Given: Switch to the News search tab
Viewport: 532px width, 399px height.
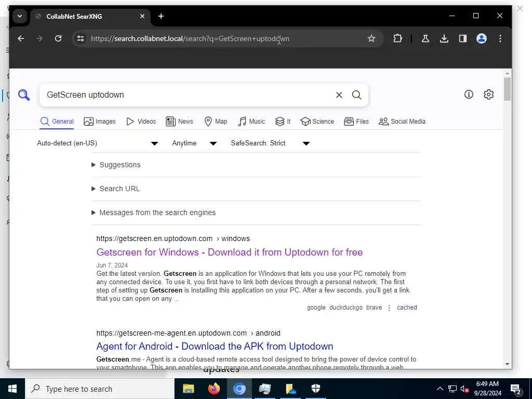Looking at the screenshot, I should (179, 122).
